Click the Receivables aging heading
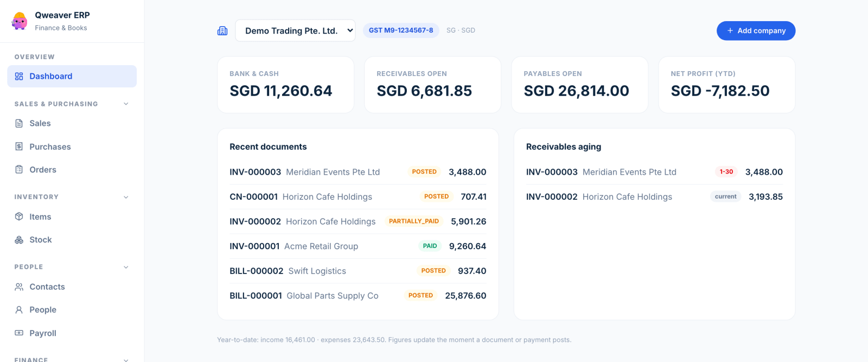The image size is (868, 362). click(x=564, y=147)
